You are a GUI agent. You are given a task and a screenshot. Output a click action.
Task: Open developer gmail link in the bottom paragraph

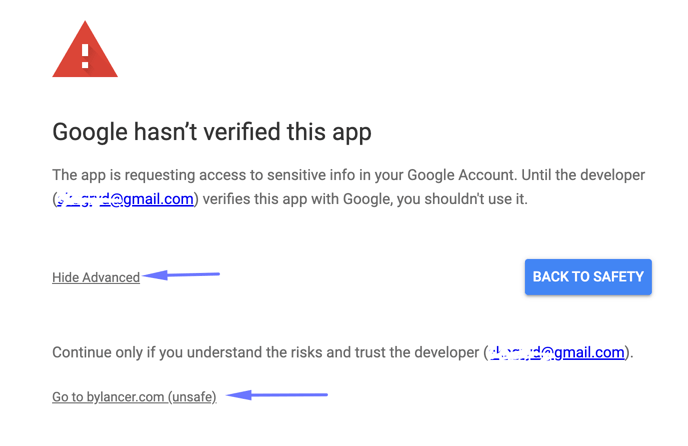(557, 352)
